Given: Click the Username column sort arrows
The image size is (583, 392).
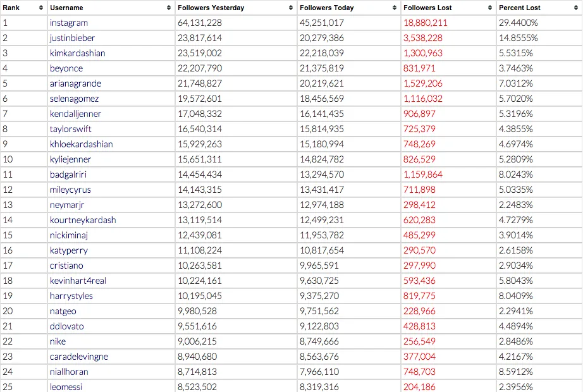Looking at the screenshot, I should 168,8.
